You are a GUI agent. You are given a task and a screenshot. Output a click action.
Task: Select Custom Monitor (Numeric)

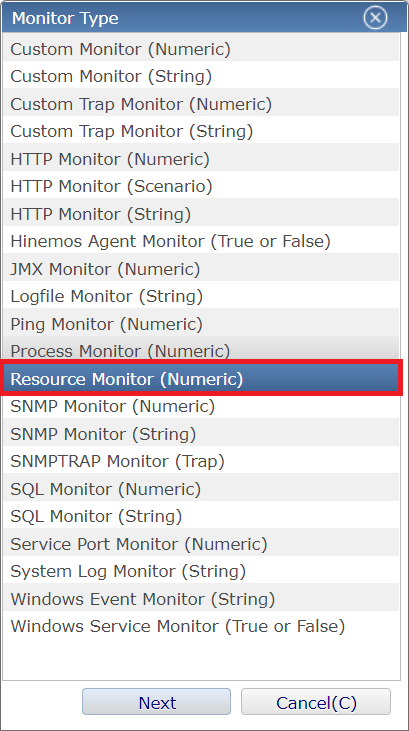[x=201, y=48]
